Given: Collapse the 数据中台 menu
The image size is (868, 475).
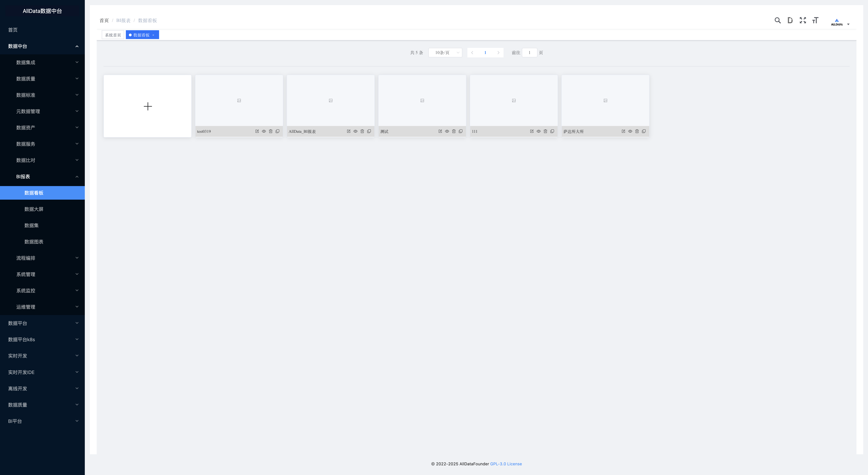Looking at the screenshot, I should 42,46.
